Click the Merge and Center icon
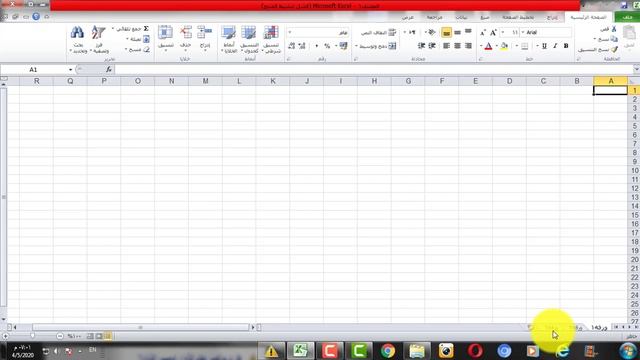The width and height of the screenshot is (640, 360). [392, 46]
